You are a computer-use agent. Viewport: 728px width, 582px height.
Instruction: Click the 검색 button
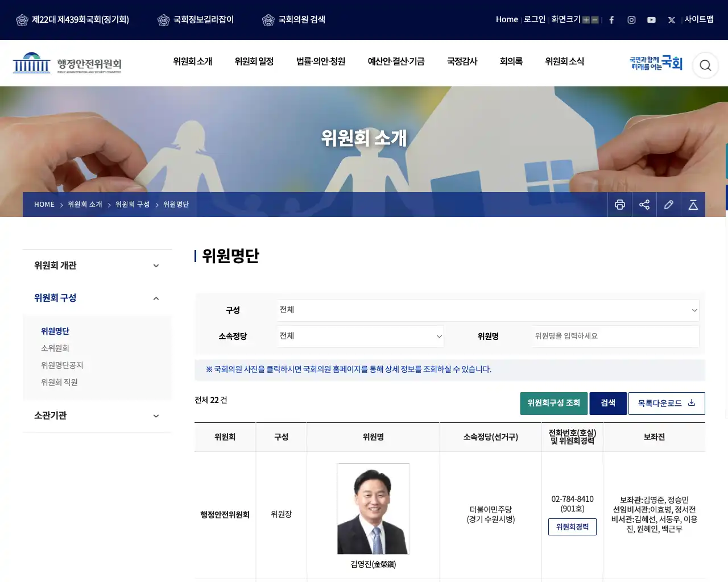tap(608, 404)
